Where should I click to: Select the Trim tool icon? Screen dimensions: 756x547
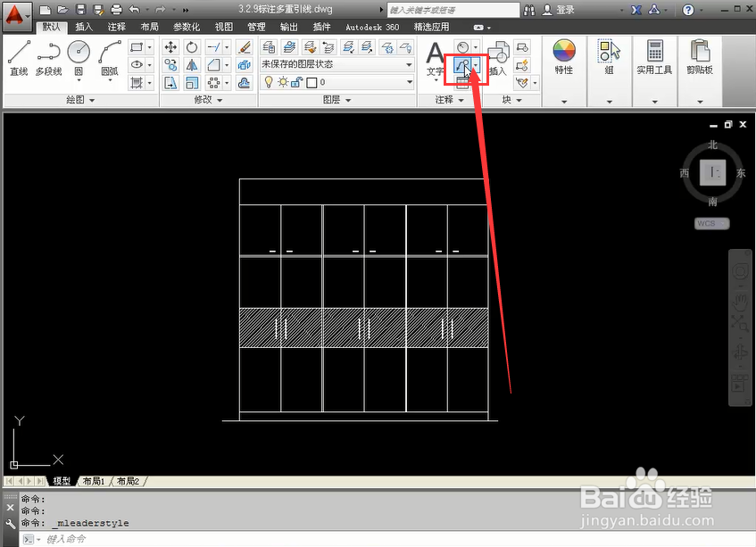click(213, 47)
